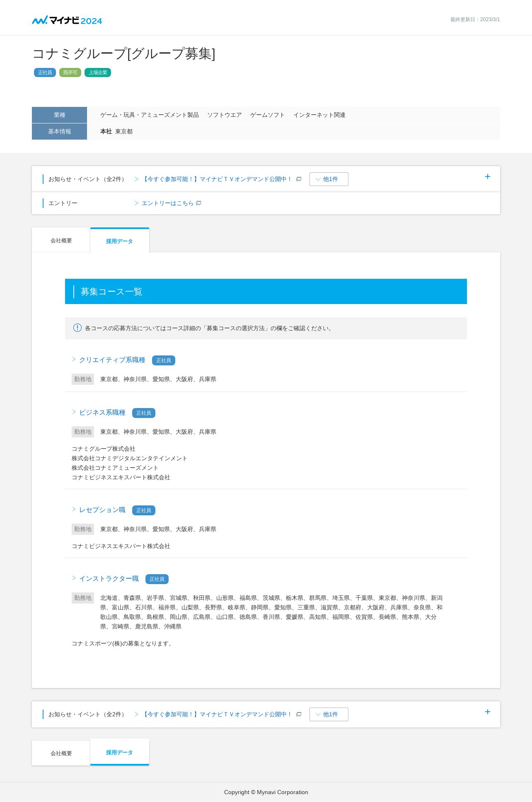Open bottom マイナビTVオンデマンド公開中 link

[x=217, y=714]
